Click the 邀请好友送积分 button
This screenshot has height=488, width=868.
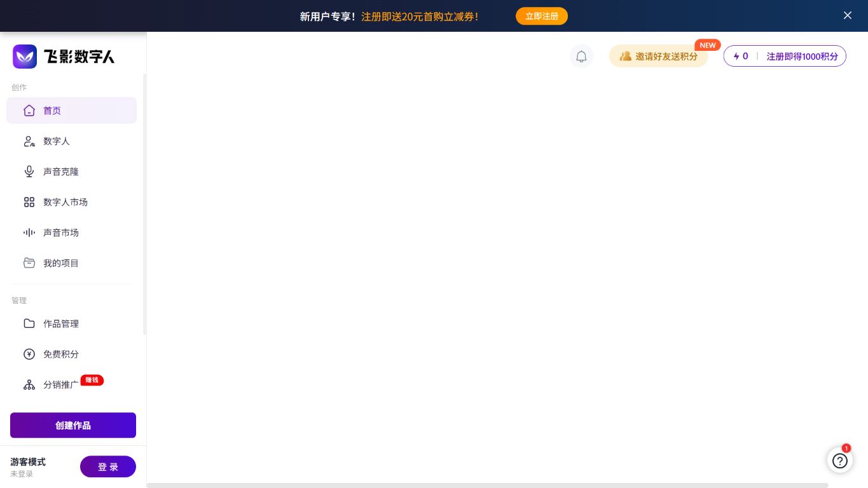coord(658,56)
